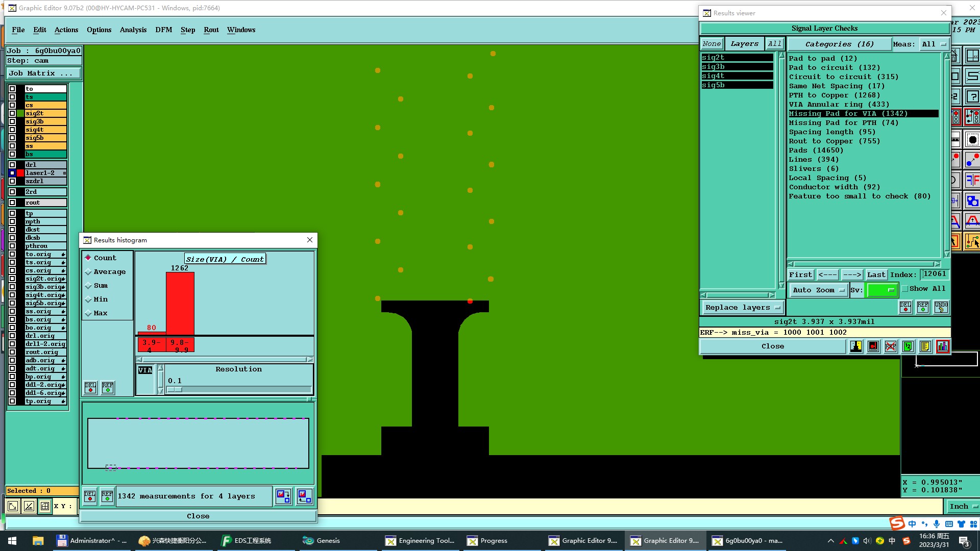Click REF icon below histogram radio options
980x551 pixels.
(108, 388)
